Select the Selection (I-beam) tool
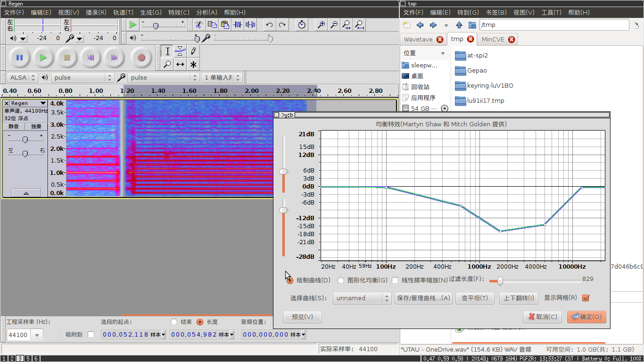The height and width of the screenshot is (362, 644). pyautogui.click(x=167, y=51)
